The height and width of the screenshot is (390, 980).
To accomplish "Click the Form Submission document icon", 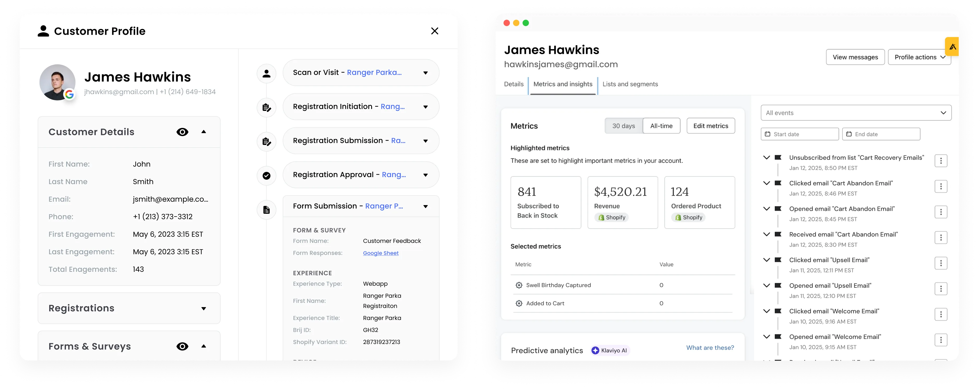I will [266, 210].
